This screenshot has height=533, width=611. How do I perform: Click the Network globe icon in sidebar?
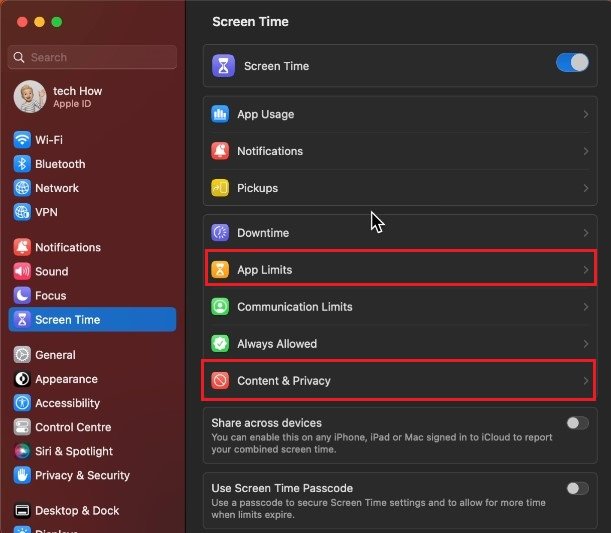coord(22,188)
